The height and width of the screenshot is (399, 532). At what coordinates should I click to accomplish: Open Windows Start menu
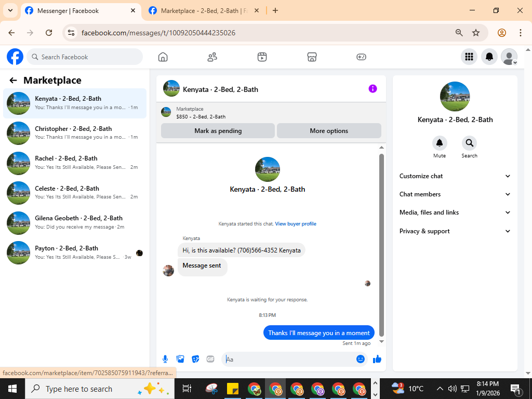[x=12, y=389]
